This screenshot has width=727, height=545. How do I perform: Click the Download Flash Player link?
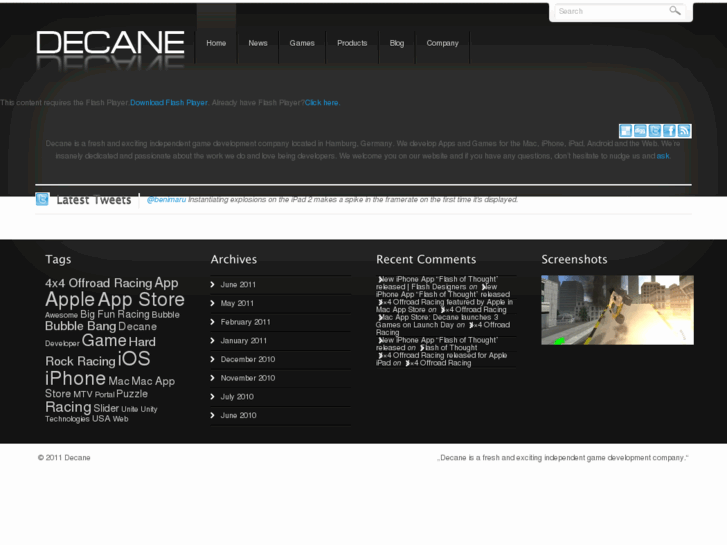click(169, 103)
